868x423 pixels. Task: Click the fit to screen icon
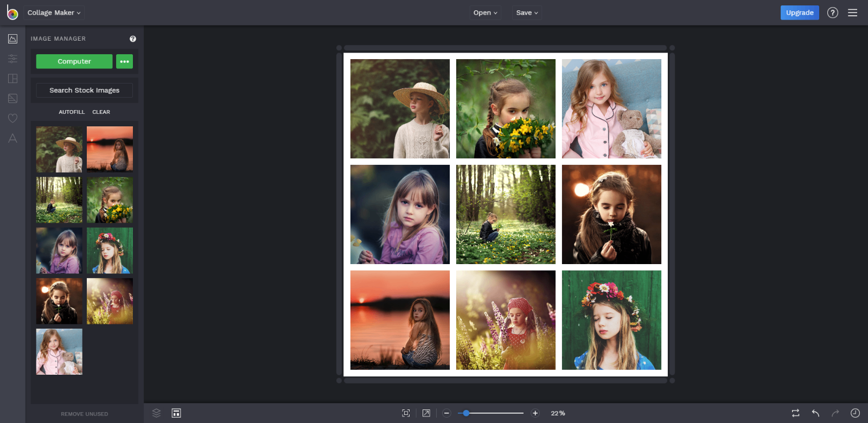click(406, 413)
